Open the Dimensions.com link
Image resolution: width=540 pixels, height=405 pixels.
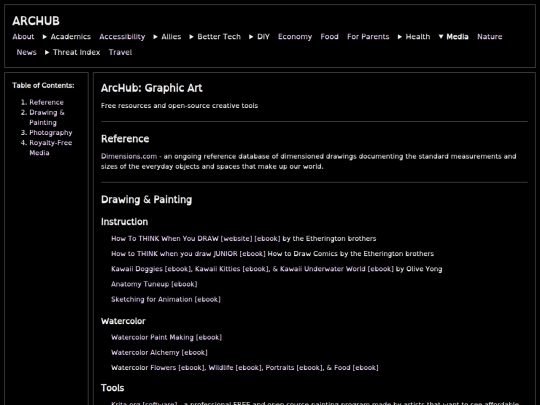click(129, 156)
